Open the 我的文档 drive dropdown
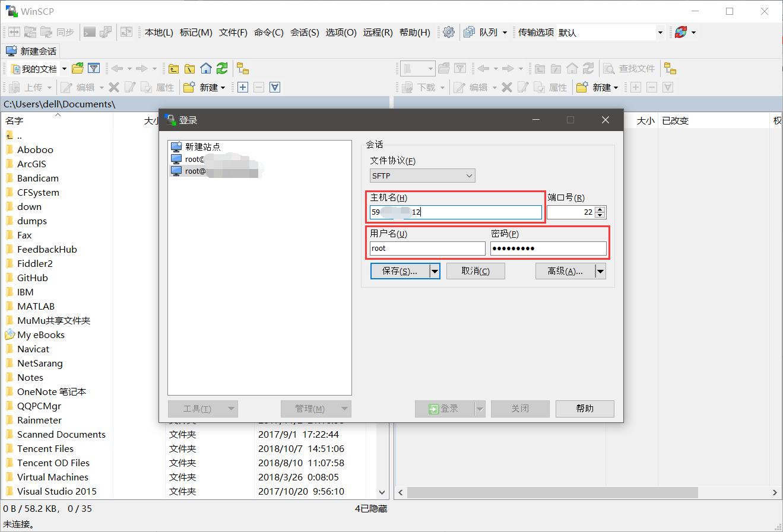The image size is (783, 532). [64, 69]
